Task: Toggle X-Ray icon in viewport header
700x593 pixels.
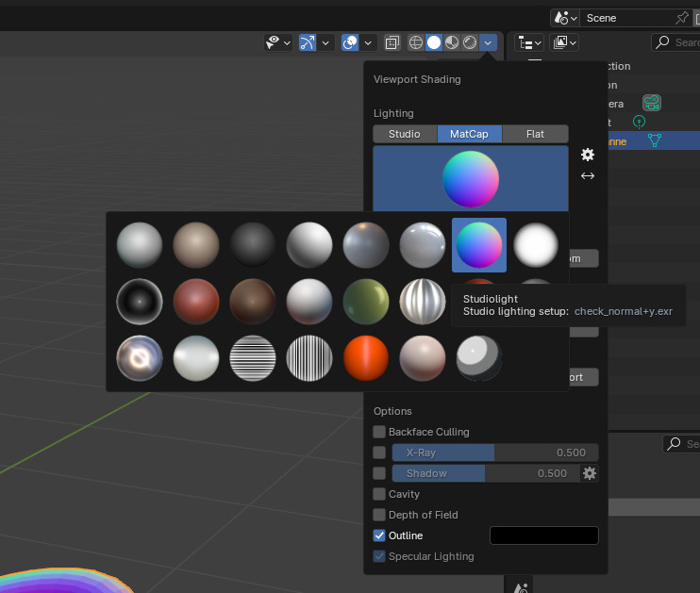Action: (393, 42)
